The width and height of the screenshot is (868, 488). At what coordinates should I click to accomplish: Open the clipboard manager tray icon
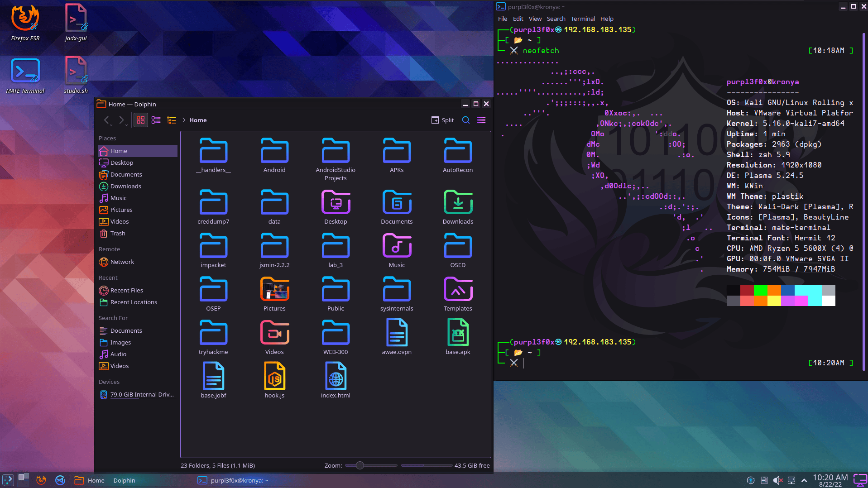click(x=765, y=480)
